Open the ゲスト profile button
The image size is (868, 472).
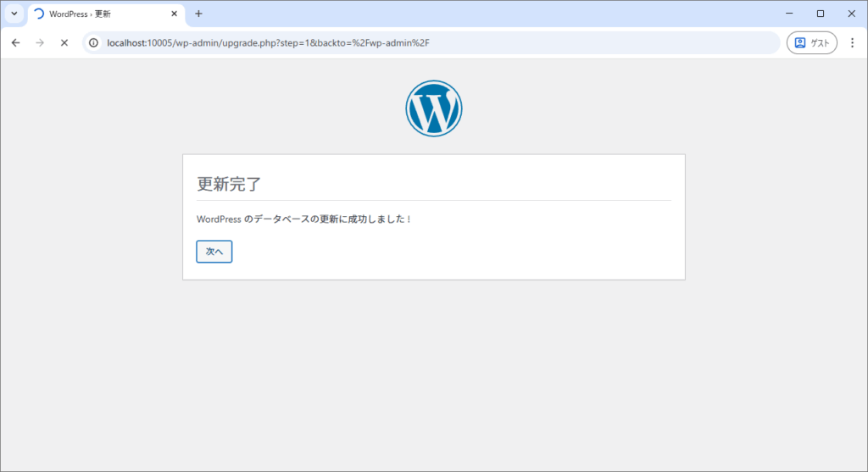click(811, 42)
